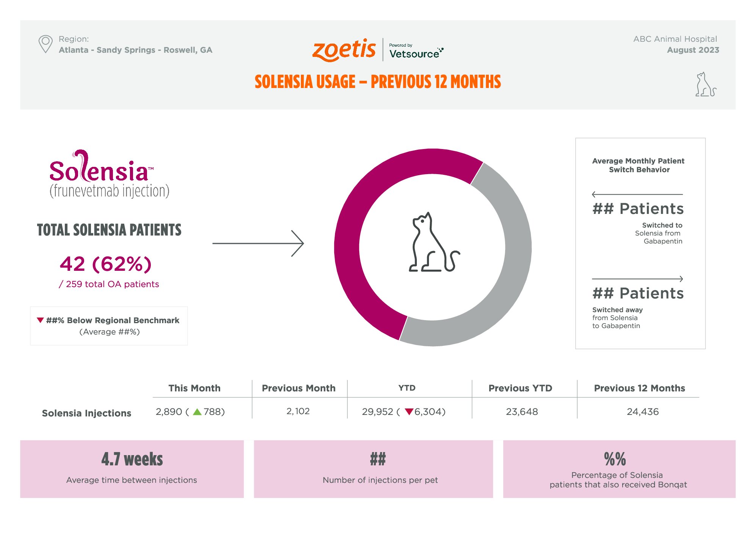
Task: Click the Solensia brand logo
Action: (x=110, y=174)
